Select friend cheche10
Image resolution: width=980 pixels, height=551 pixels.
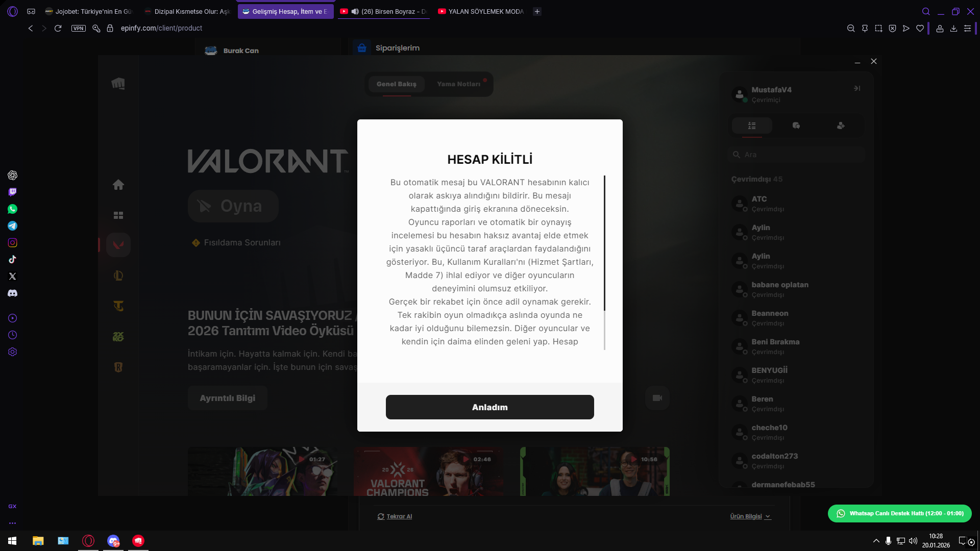click(x=796, y=432)
